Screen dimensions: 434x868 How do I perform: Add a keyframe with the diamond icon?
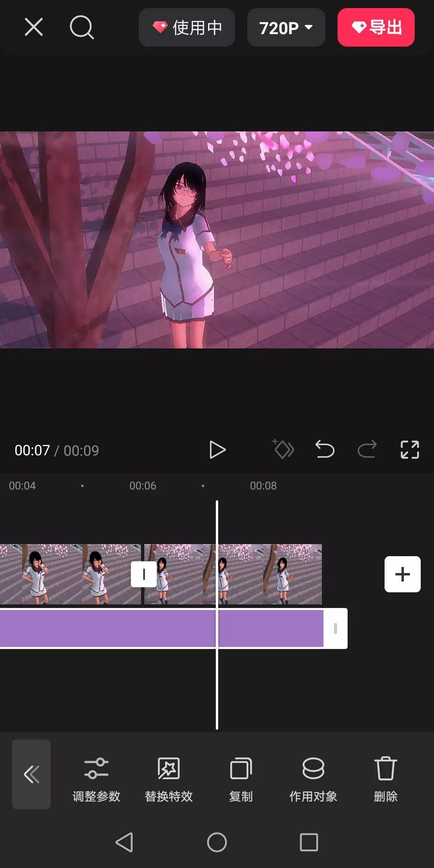(x=284, y=449)
